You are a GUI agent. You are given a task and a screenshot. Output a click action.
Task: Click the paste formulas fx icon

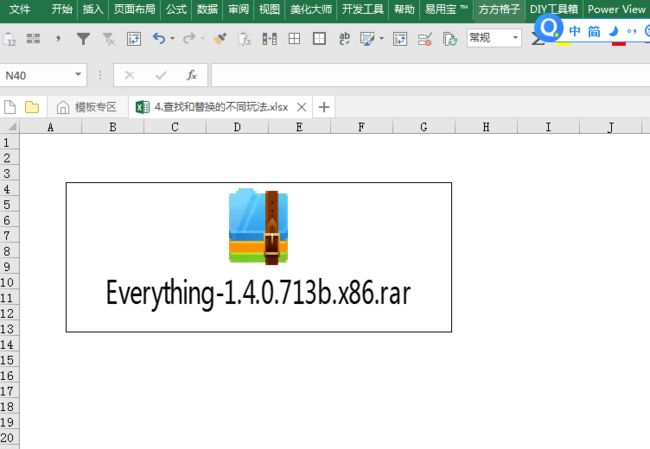245,39
